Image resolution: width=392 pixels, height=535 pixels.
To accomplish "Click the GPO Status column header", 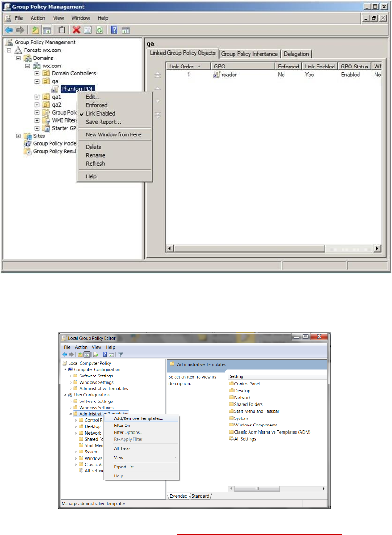I will point(354,66).
